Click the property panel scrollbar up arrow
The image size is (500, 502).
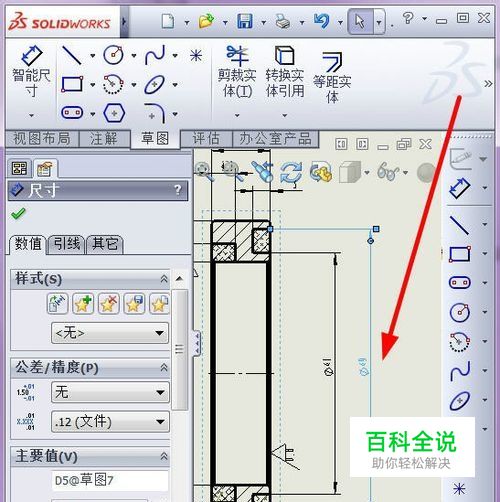click(180, 278)
